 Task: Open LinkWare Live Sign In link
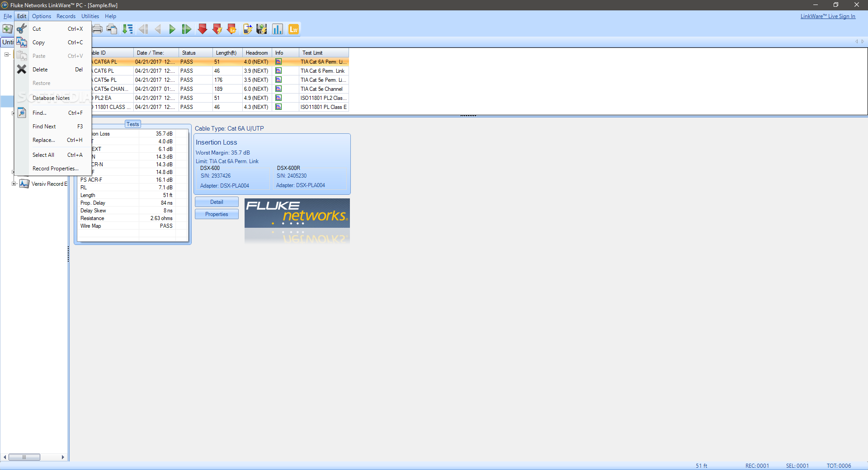pos(828,16)
